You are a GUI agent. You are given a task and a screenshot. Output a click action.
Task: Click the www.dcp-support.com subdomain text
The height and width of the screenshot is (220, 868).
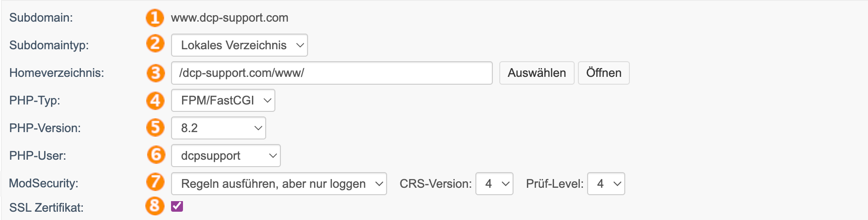(x=229, y=18)
